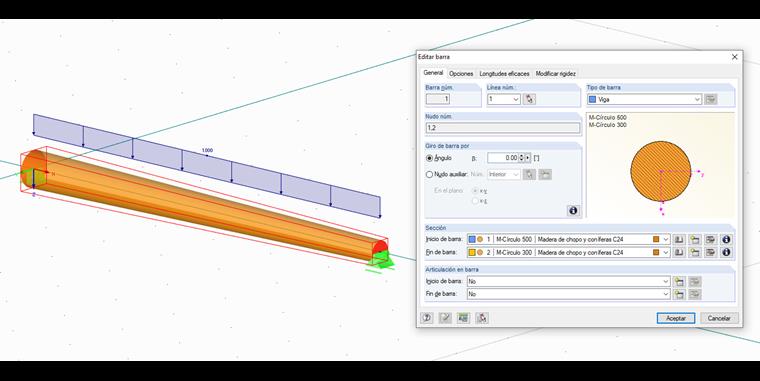760x381 pixels.
Task: Edit the Inicio de barra section properties
Action: [x=710, y=239]
